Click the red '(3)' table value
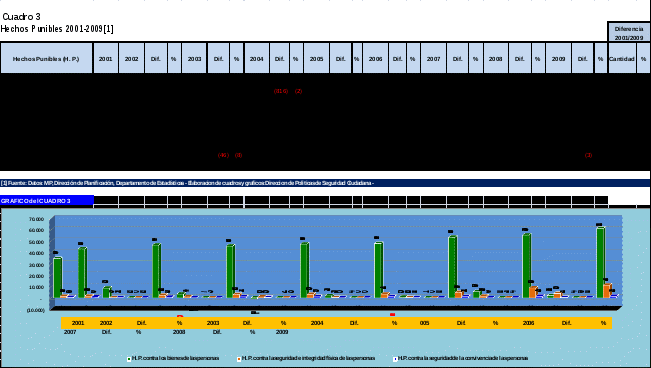The width and height of the screenshot is (651, 368). point(588,155)
